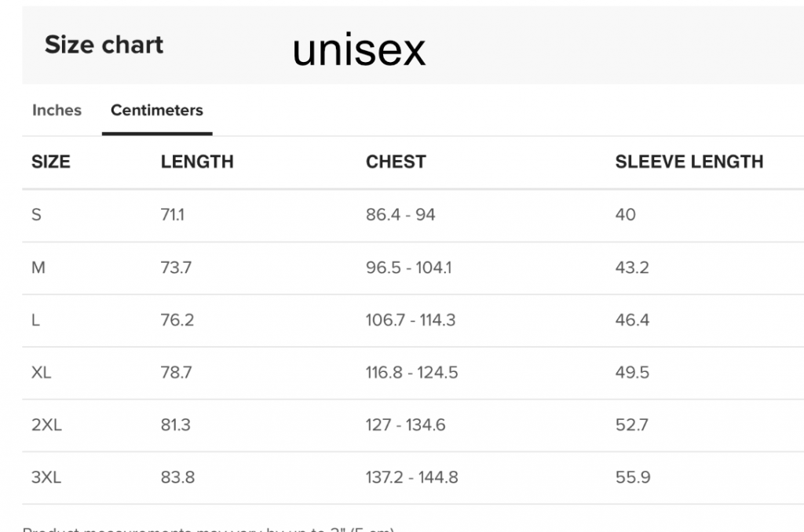Select the L size row label
Screen dimensions: 804x532
(x=35, y=320)
